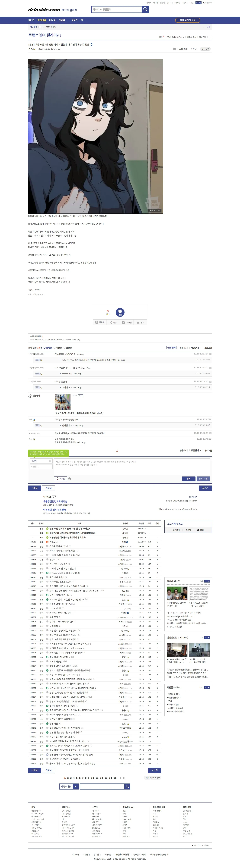This screenshot has height=868, width=240.
Task: Click the 등록+추천 button
Action: click(203, 479)
